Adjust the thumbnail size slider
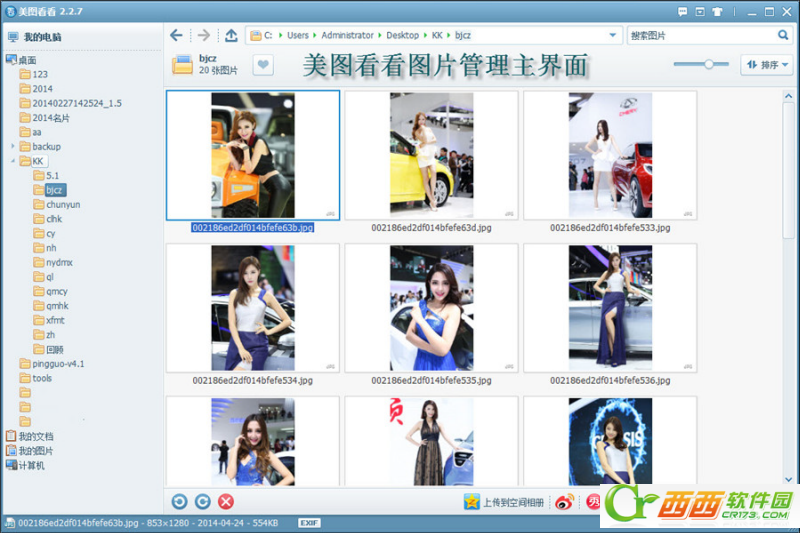This screenshot has width=800, height=533. tap(709, 64)
